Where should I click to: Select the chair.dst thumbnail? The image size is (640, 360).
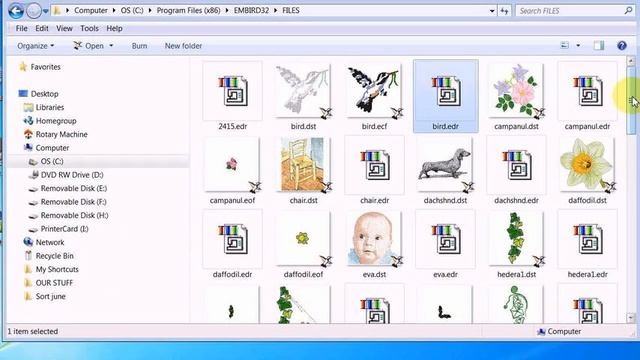(303, 165)
